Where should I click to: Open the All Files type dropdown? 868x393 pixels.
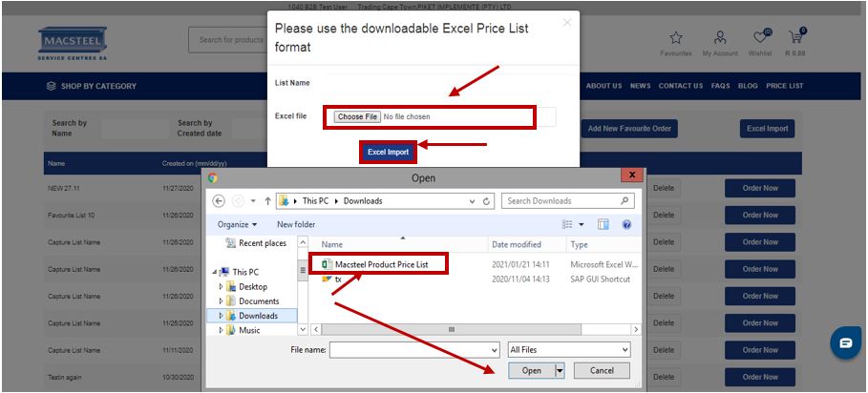click(568, 350)
